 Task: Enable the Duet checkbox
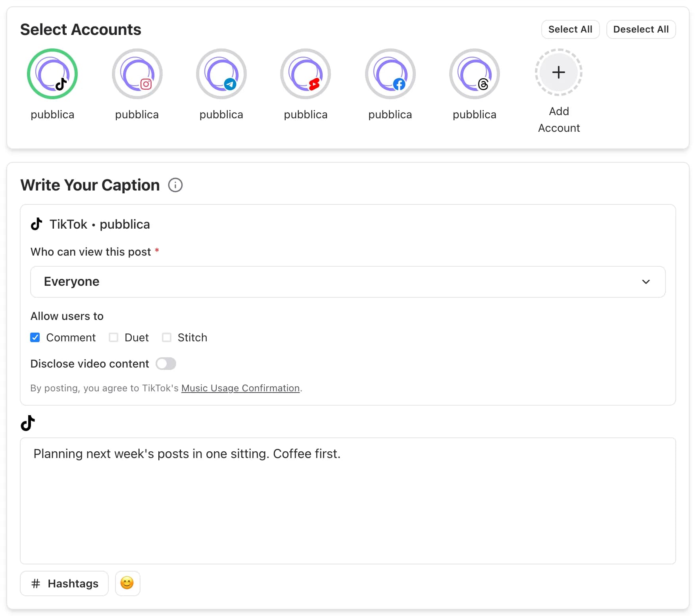(x=113, y=337)
